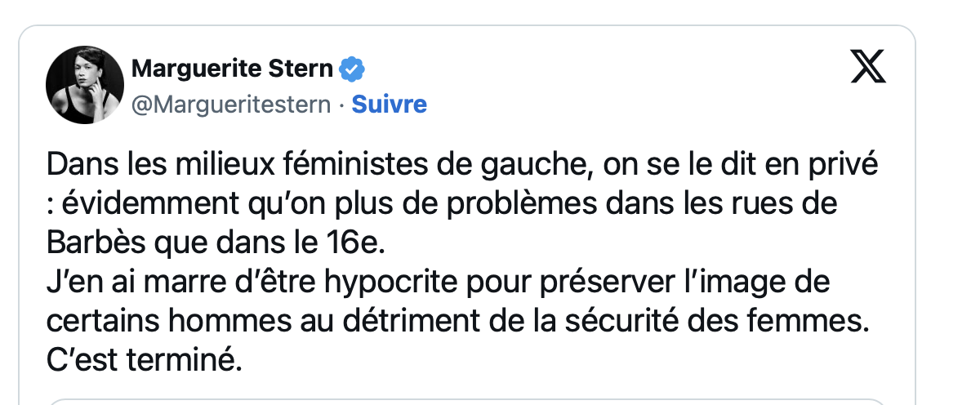Visit the @Margueritestern handle link
This screenshot has height=405, width=980.
231,105
